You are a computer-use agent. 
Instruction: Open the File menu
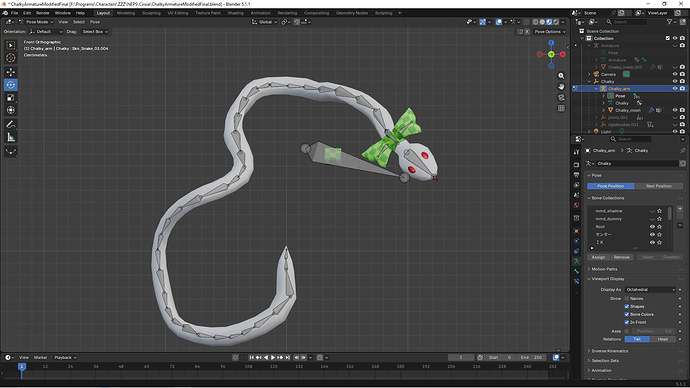point(15,13)
